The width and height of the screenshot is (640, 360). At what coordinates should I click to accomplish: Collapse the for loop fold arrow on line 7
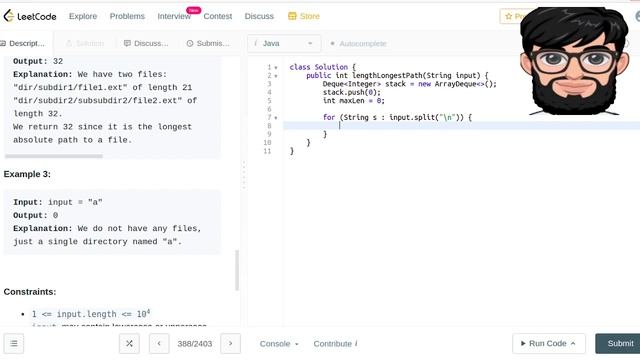276,118
